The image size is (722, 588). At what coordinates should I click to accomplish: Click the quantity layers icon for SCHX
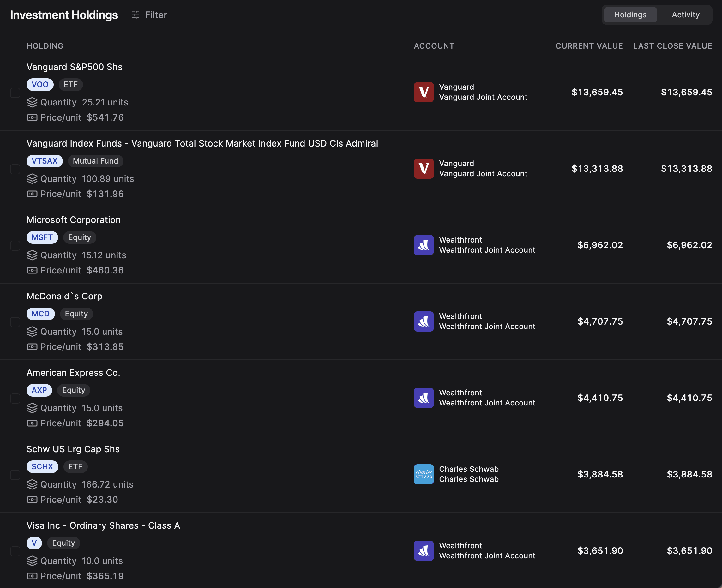(32, 484)
